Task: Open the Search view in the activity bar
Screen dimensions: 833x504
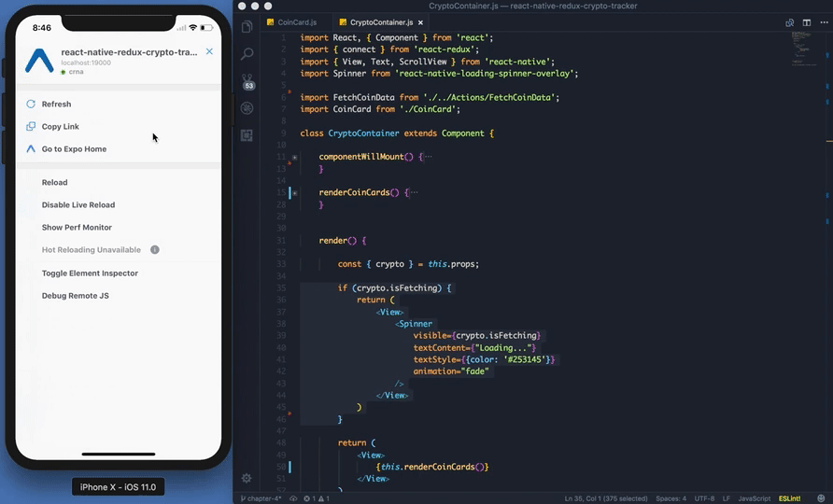Action: tap(247, 53)
